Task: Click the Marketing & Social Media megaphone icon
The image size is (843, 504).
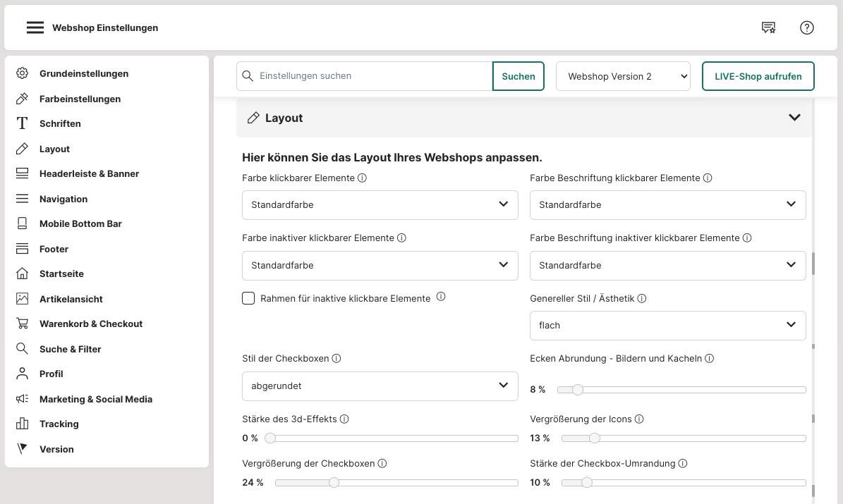Action: coord(23,399)
